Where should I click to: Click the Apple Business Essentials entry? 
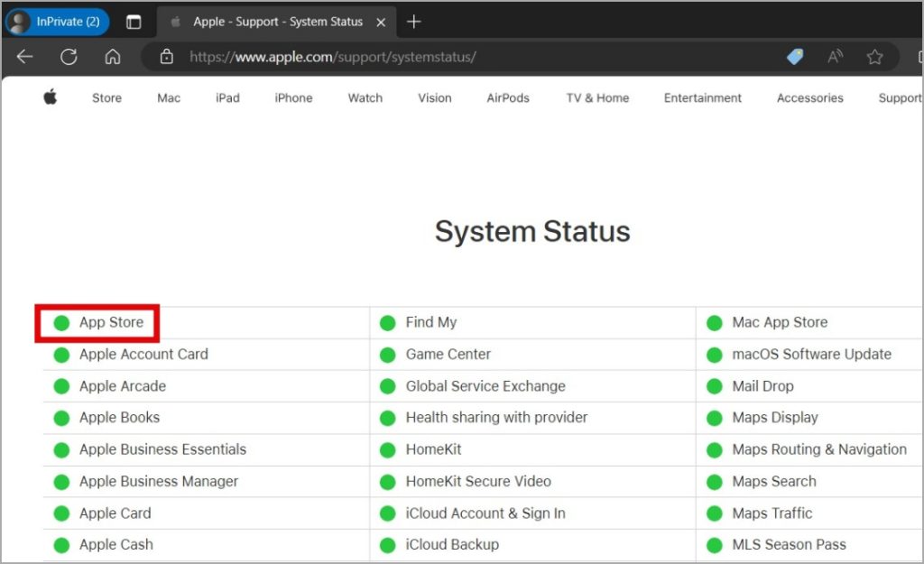162,449
